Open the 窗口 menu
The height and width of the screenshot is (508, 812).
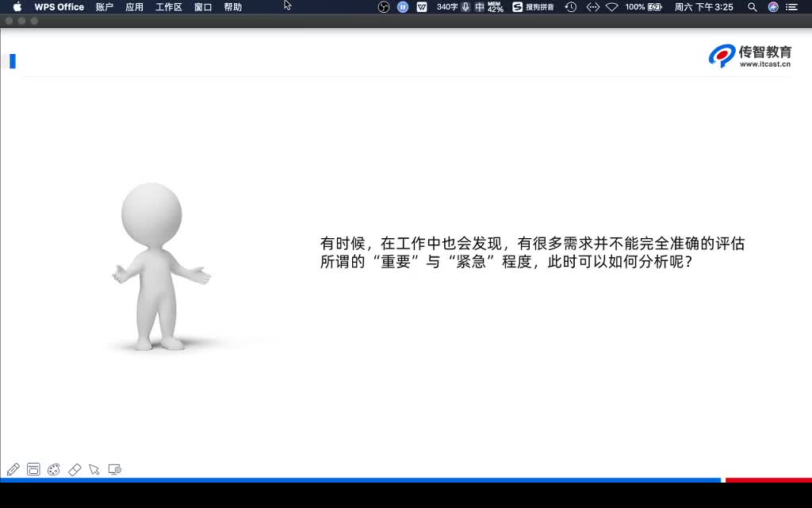point(203,6)
